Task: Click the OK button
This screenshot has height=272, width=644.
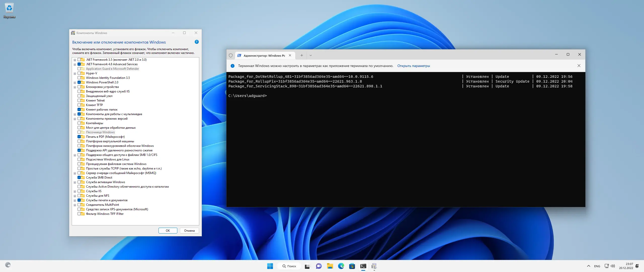Action: pos(168,230)
